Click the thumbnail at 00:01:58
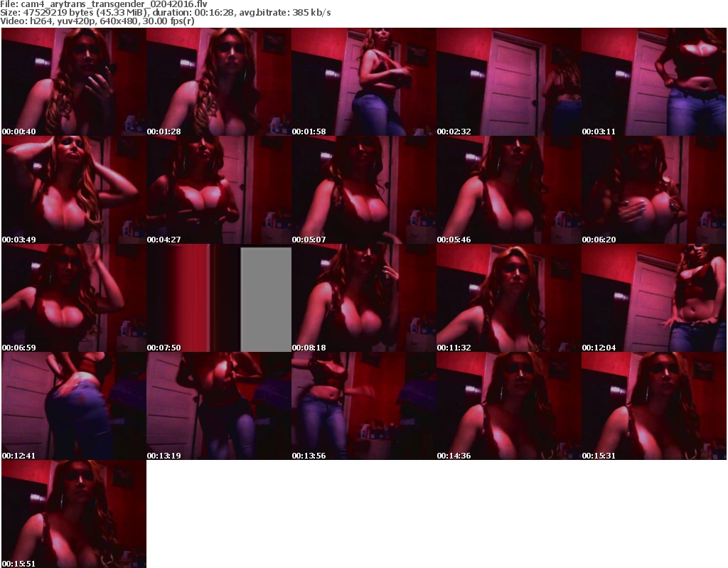 pyautogui.click(x=364, y=82)
